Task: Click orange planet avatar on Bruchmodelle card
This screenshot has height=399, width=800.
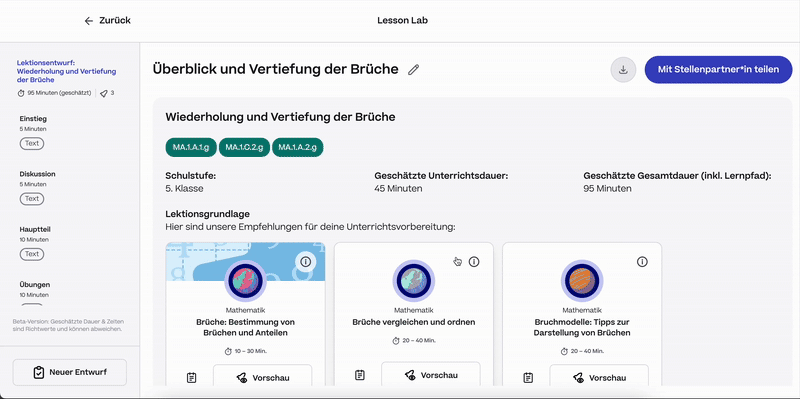Action: click(582, 281)
